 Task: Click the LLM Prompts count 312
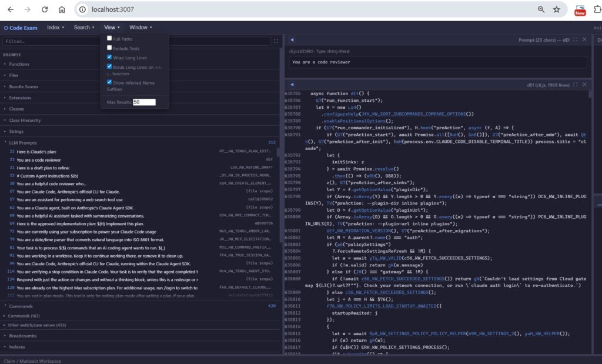(272, 142)
